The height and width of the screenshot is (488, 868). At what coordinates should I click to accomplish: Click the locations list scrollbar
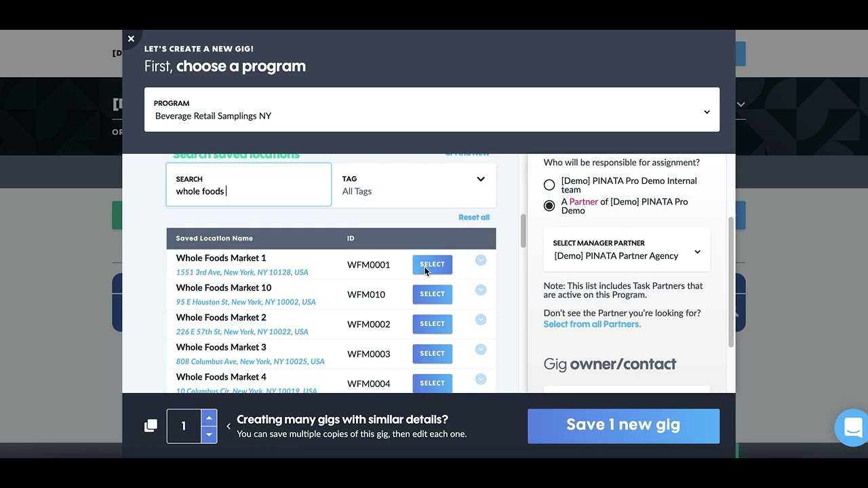(x=523, y=231)
